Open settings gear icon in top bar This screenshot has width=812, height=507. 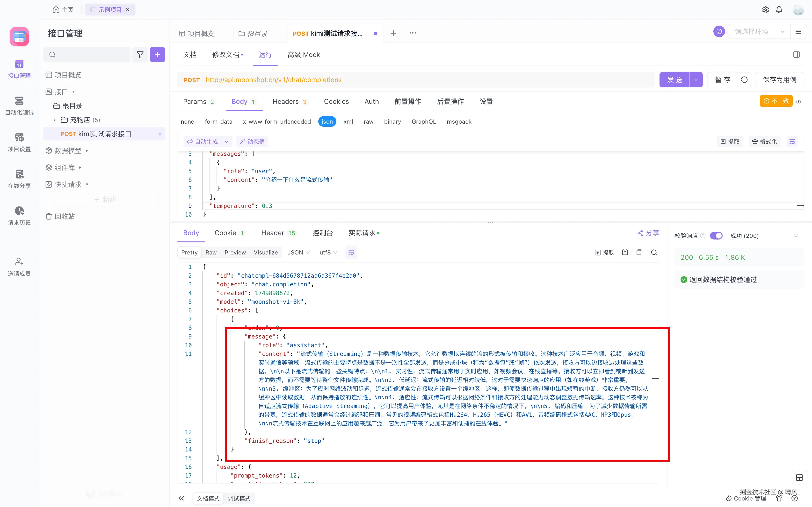click(x=765, y=10)
